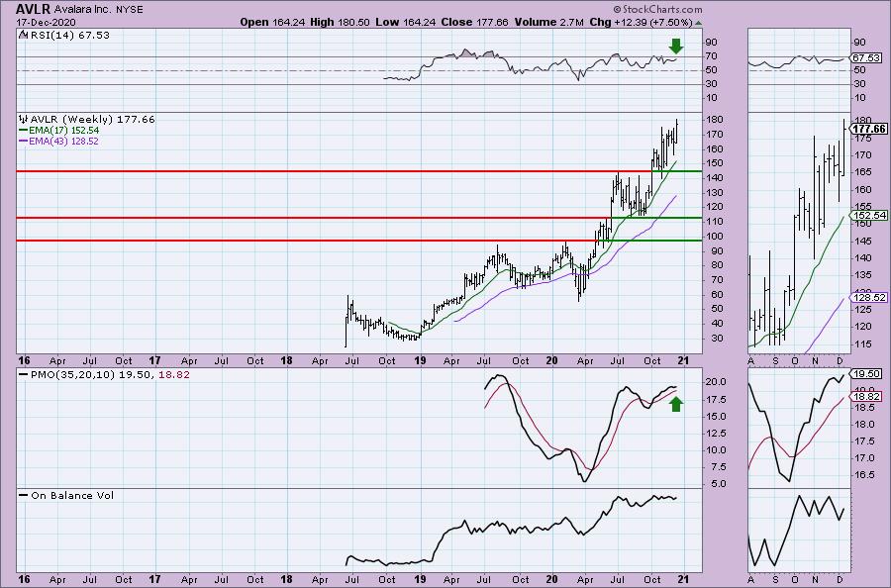Click the 17-Dec-2020 date label
Image resolution: width=891 pixels, height=588 pixels.
[x=46, y=22]
